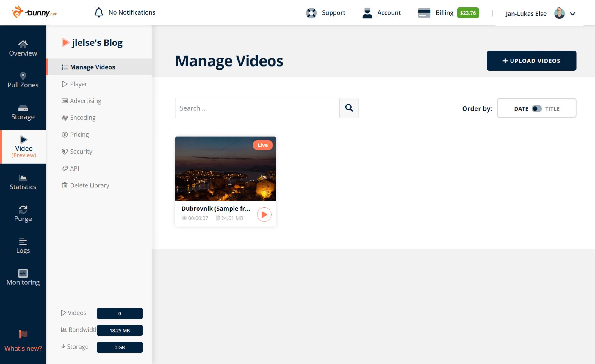The image size is (595, 364).
Task: Click the Account link text
Action: click(389, 13)
